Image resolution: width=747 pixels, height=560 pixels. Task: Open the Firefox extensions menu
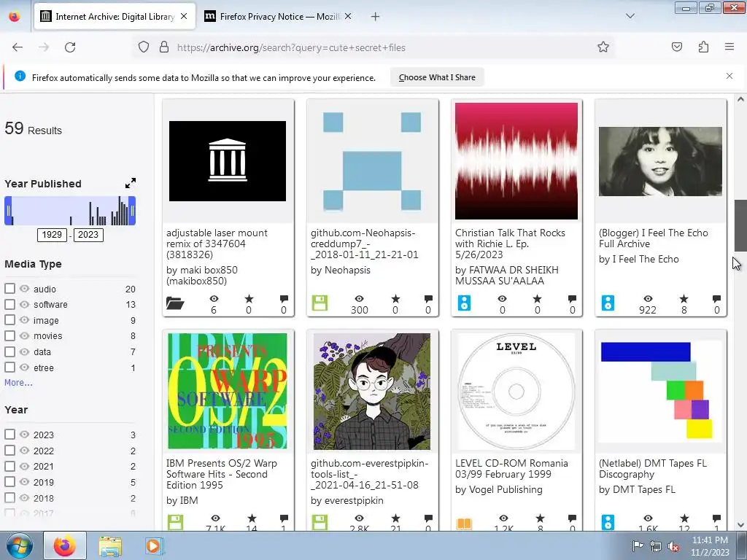[x=703, y=47]
